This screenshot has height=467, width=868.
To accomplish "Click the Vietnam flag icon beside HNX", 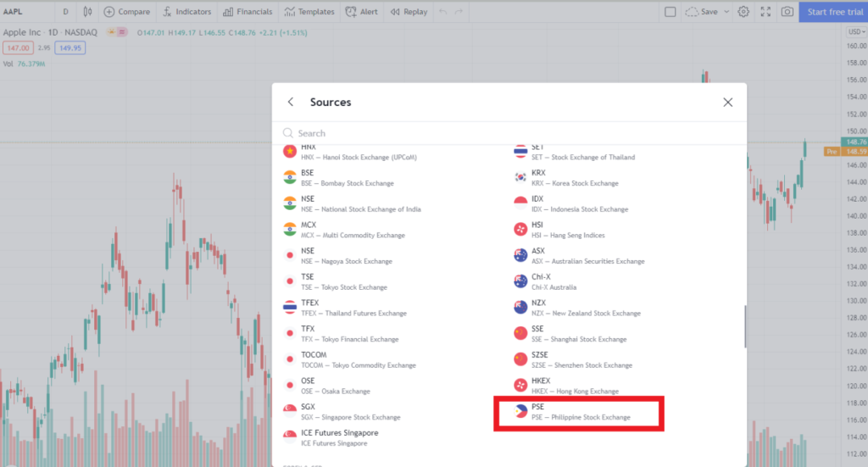I will (290, 151).
